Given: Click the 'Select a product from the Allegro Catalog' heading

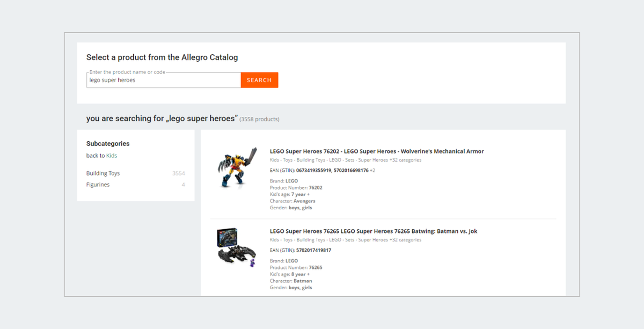Looking at the screenshot, I should pyautogui.click(x=162, y=57).
